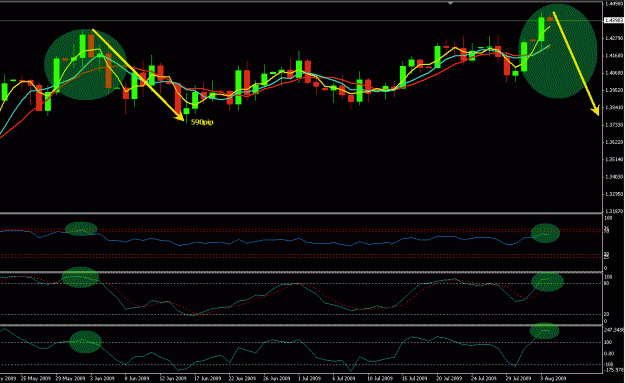Click the 6 Jul 2009 date label

344,378
